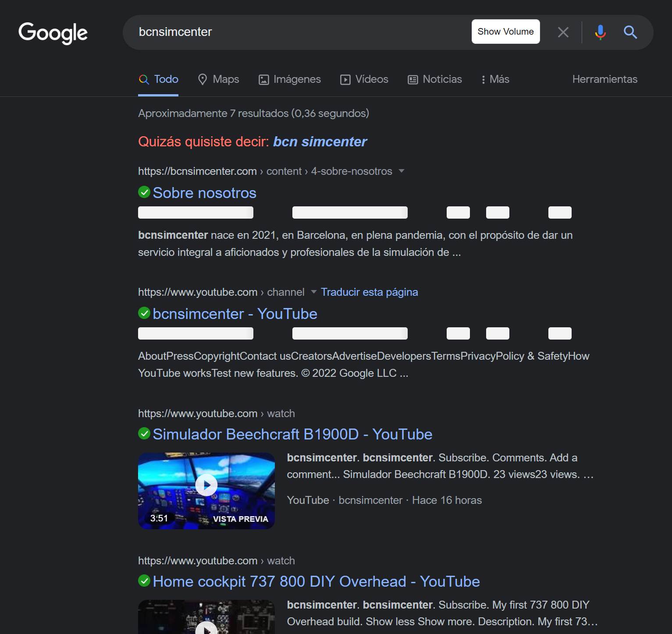Open Herramientas search tools

(605, 79)
